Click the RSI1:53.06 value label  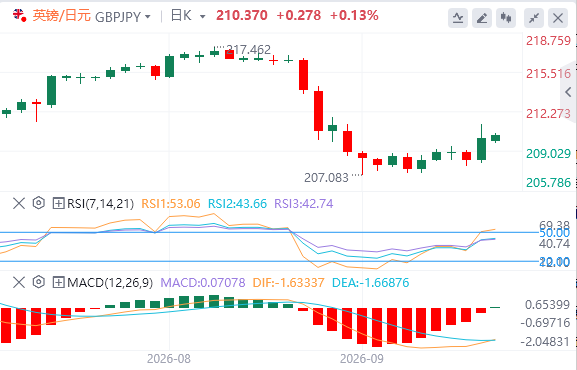coord(171,204)
